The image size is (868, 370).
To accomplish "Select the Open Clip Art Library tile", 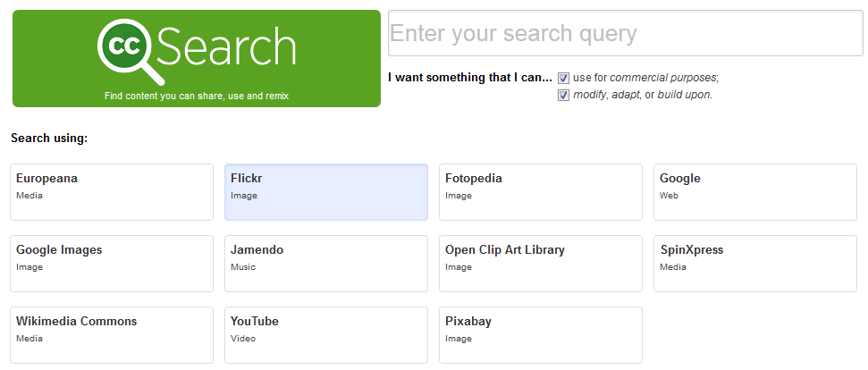I will (x=541, y=264).
